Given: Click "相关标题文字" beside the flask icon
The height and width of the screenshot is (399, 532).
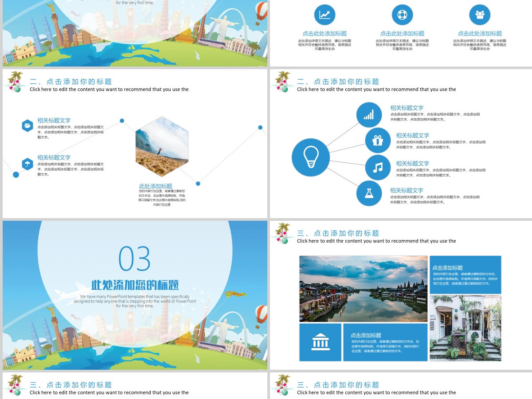Looking at the screenshot, I should [x=407, y=191].
